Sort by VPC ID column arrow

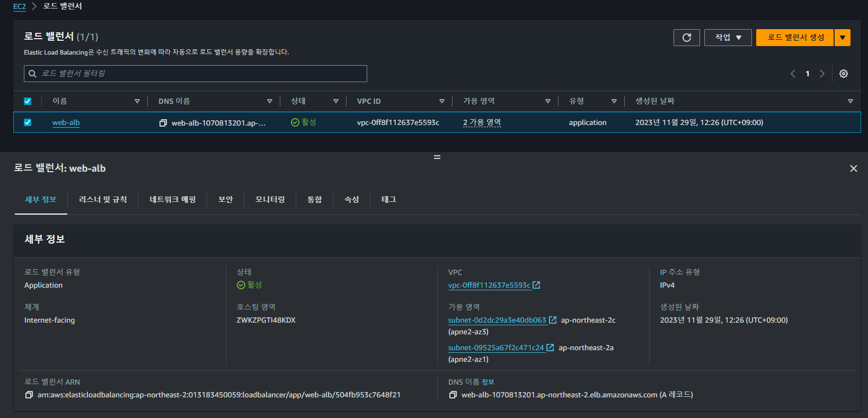(x=442, y=101)
